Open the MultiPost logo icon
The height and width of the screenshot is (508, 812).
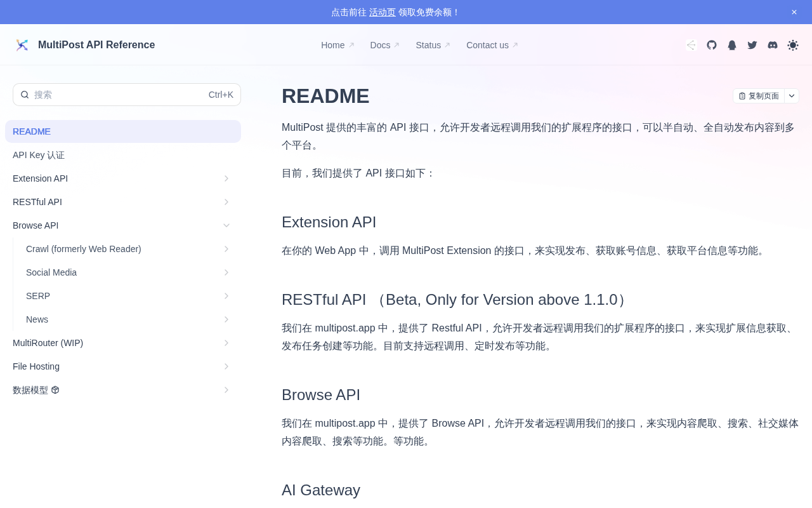[x=22, y=45]
